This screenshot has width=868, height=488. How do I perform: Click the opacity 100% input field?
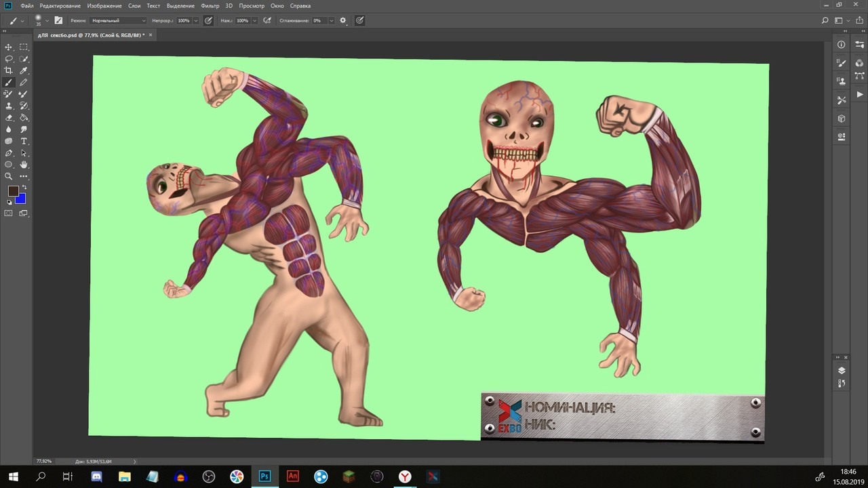tap(184, 20)
